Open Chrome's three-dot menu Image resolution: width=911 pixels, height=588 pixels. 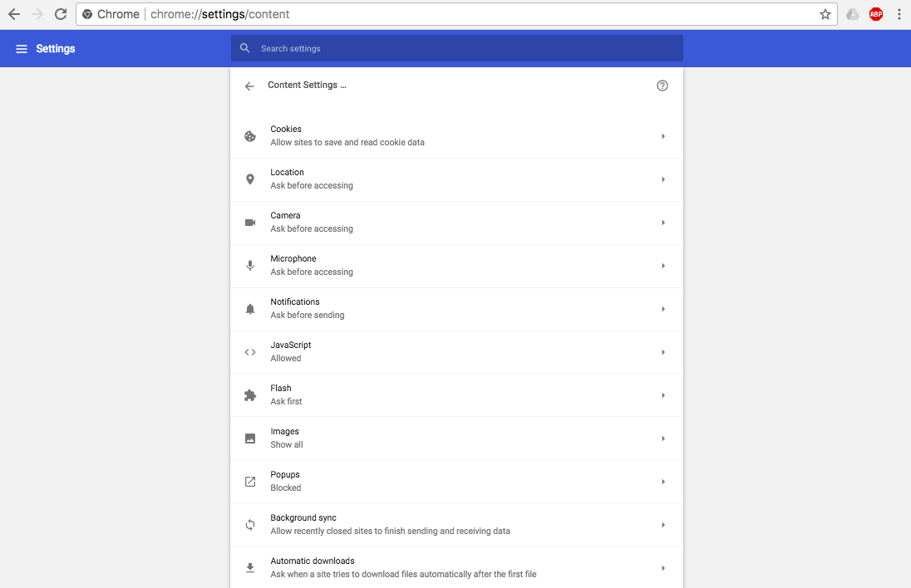coord(899,14)
